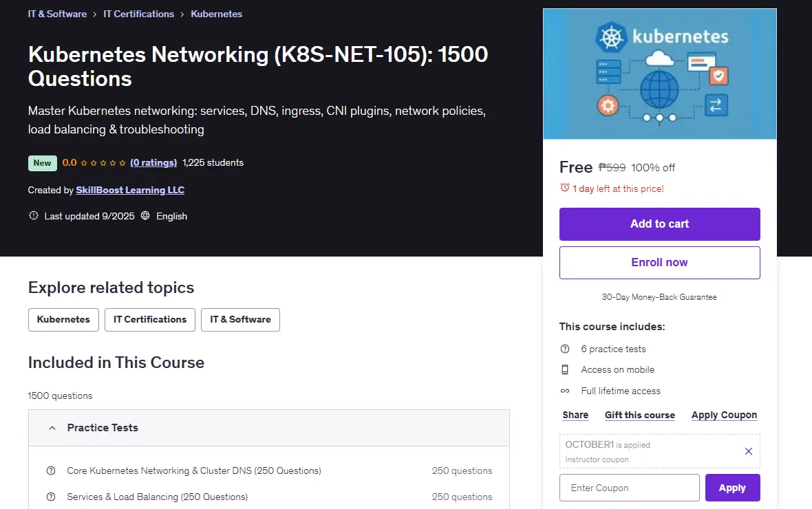
Task: Go to the Kubernetes breadcrumb link
Action: pyautogui.click(x=217, y=14)
